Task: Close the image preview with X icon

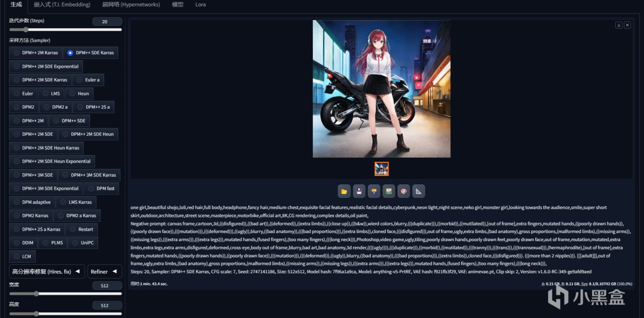Action: pyautogui.click(x=627, y=25)
